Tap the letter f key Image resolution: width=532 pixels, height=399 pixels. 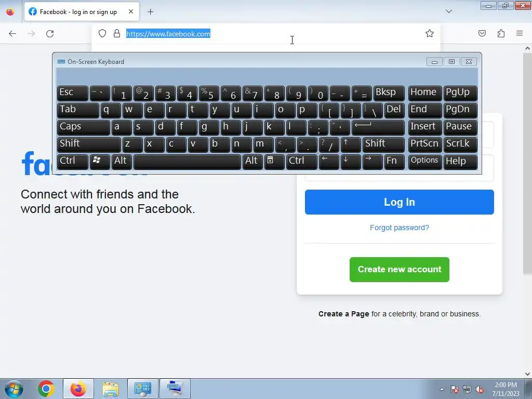click(187, 127)
